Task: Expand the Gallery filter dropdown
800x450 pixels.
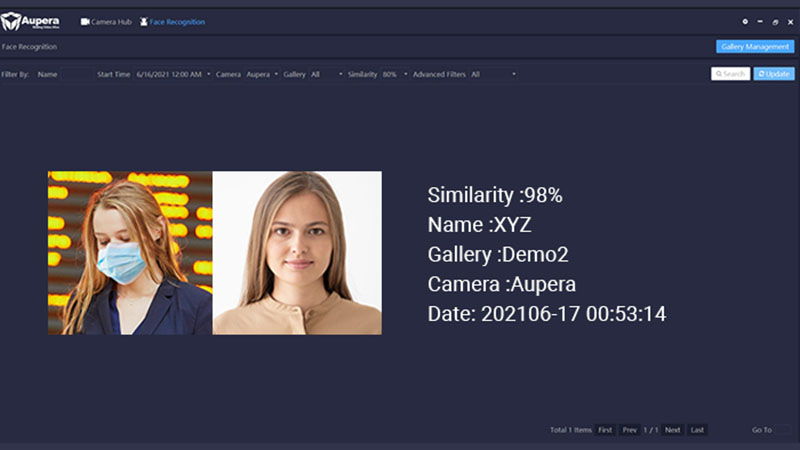Action: [x=327, y=74]
